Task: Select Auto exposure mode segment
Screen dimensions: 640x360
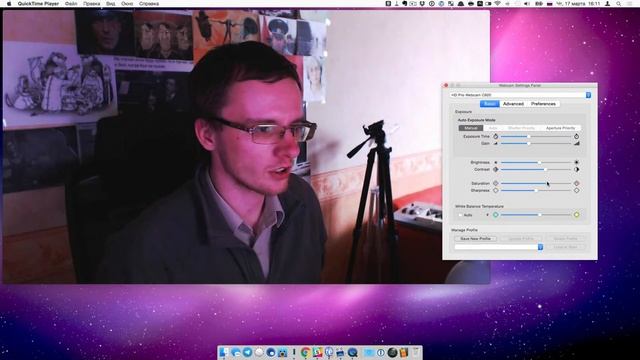Action: coord(493,128)
